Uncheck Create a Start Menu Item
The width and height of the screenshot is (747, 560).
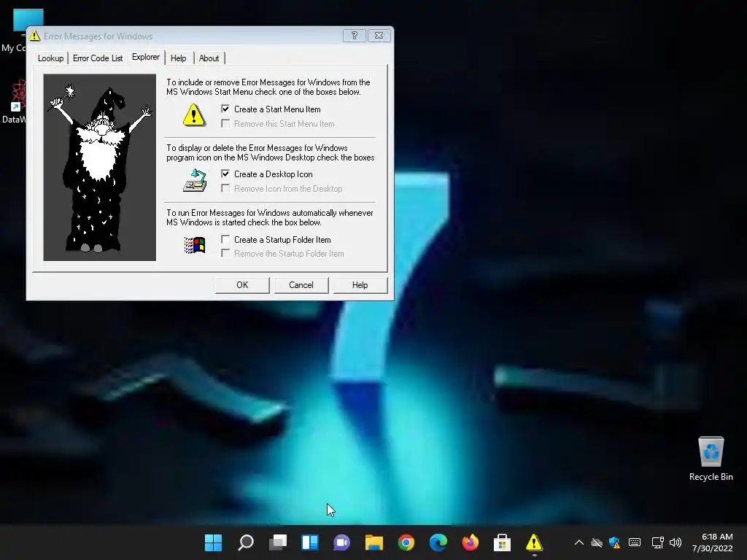click(x=225, y=109)
